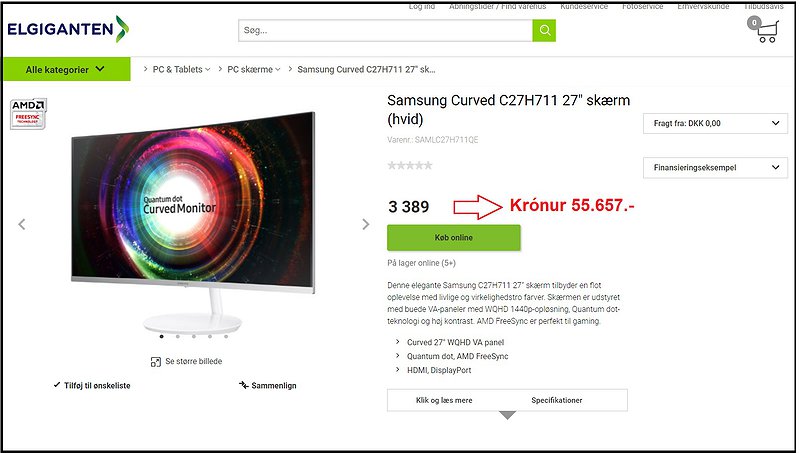Click the Elgiganten logo
800x453 pixels.
tap(68, 29)
